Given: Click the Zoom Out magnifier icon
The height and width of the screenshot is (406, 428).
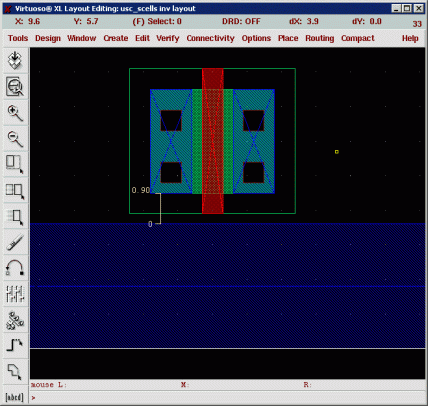Looking at the screenshot, I should tap(15, 139).
